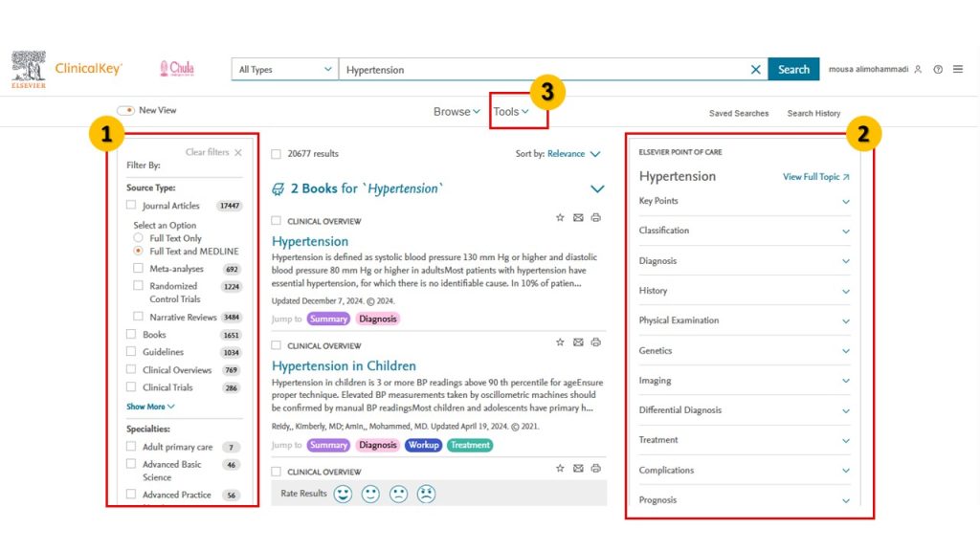Screen dimensions: 980x551
Task: Open the Sort by Relevance dropdown
Action: (x=574, y=154)
